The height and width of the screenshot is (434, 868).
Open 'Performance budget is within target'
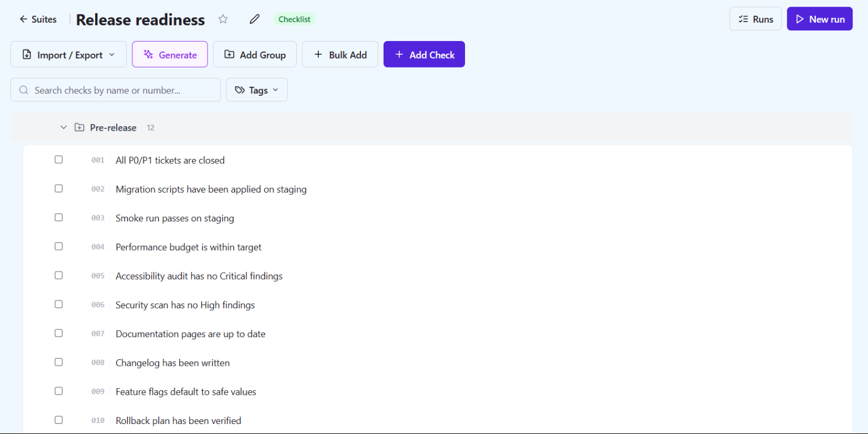coord(188,247)
